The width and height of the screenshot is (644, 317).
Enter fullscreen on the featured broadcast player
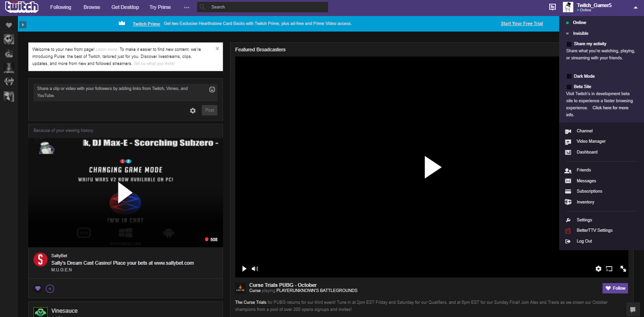click(623, 268)
